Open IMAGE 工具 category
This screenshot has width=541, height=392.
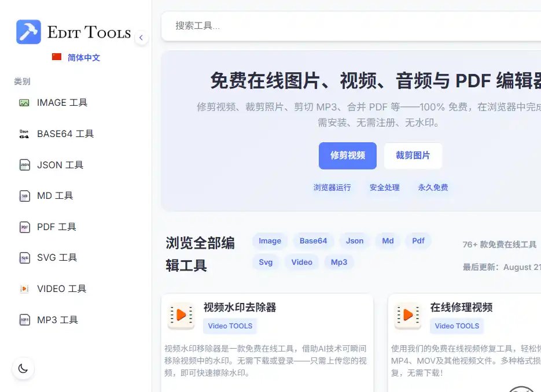coord(62,103)
